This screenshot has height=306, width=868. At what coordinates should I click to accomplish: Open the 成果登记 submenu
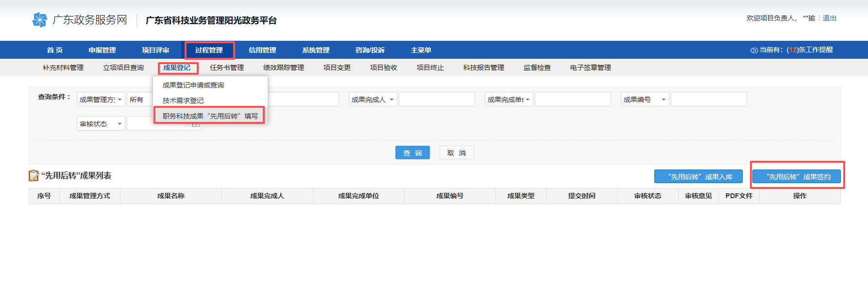pos(177,68)
